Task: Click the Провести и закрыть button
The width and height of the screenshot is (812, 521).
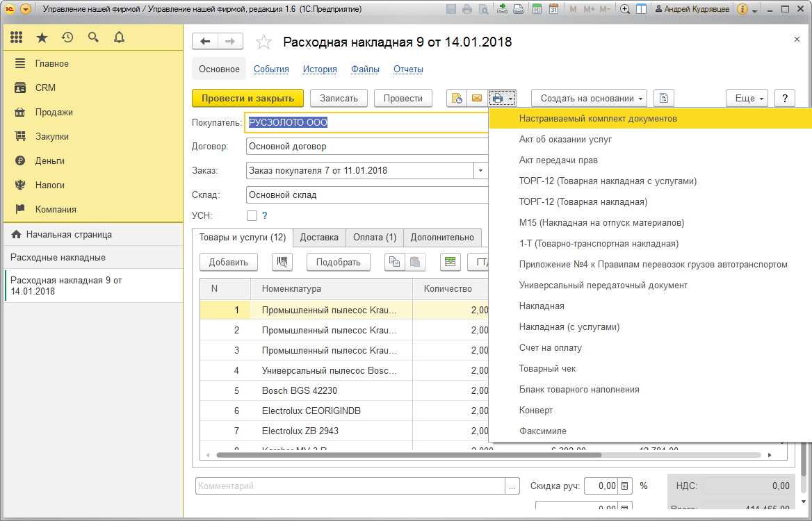Action: pos(247,99)
